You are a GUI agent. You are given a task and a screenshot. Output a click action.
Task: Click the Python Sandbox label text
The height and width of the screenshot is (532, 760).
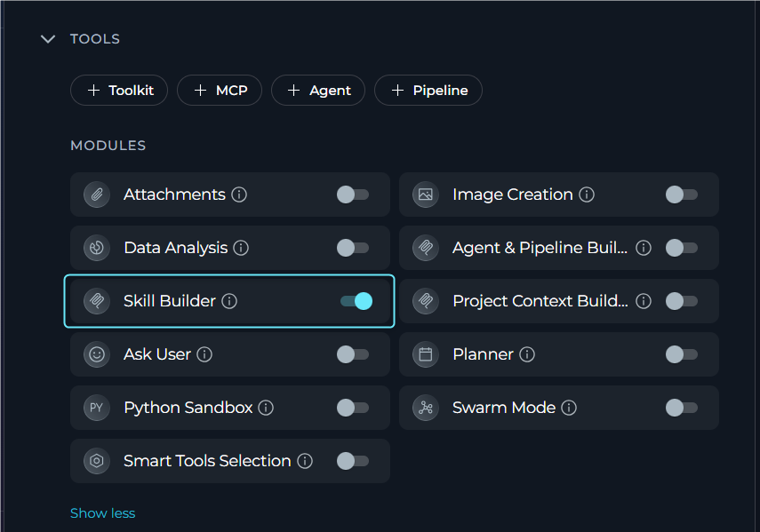pyautogui.click(x=188, y=408)
